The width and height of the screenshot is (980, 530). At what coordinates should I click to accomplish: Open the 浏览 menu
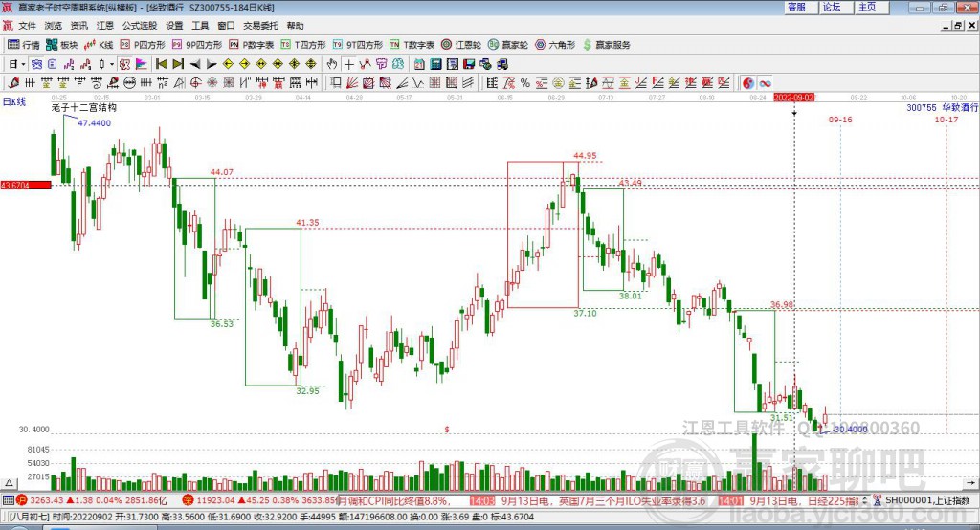(x=54, y=26)
